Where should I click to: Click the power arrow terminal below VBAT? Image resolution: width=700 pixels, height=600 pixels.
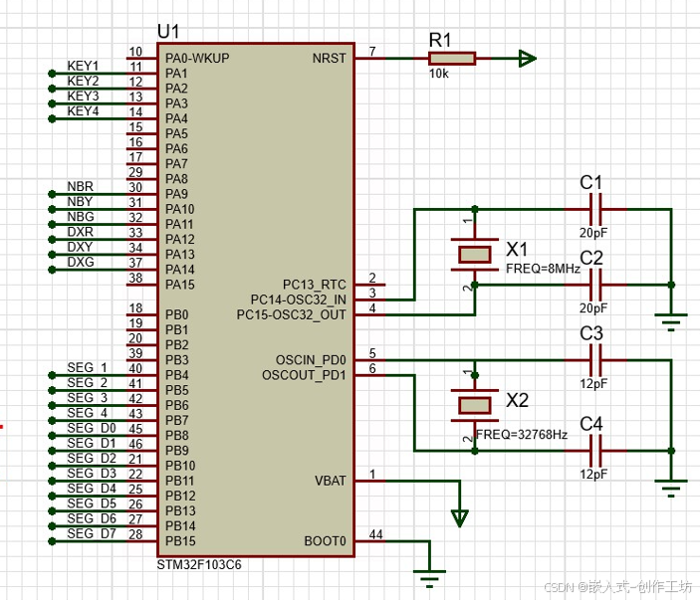tap(459, 518)
